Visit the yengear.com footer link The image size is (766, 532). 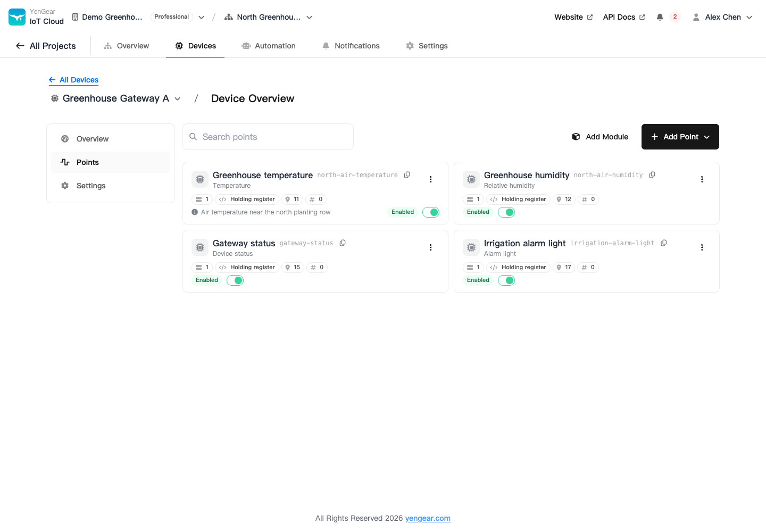click(x=428, y=518)
